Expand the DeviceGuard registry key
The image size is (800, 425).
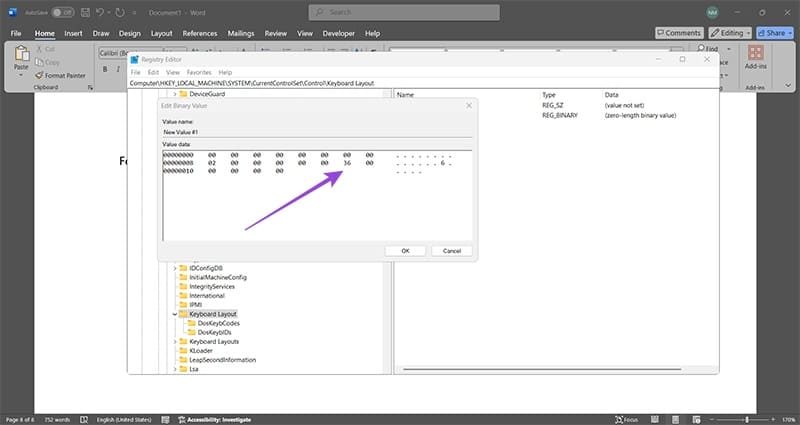click(x=174, y=94)
